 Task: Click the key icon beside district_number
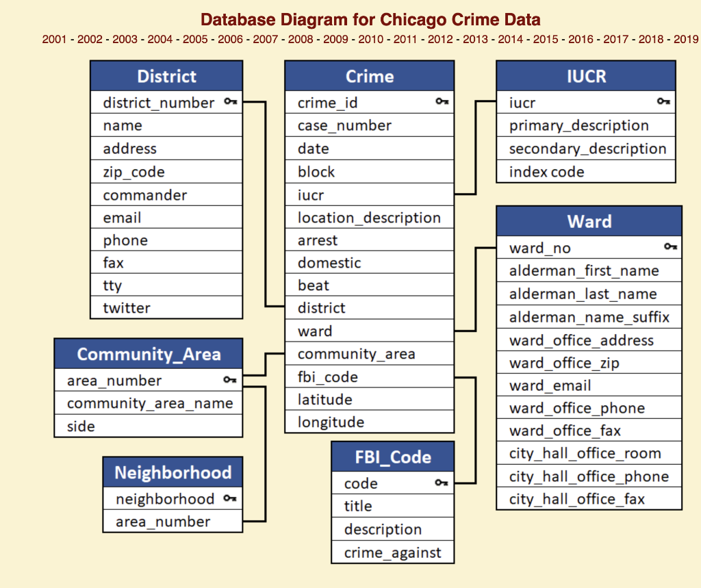coord(231,101)
